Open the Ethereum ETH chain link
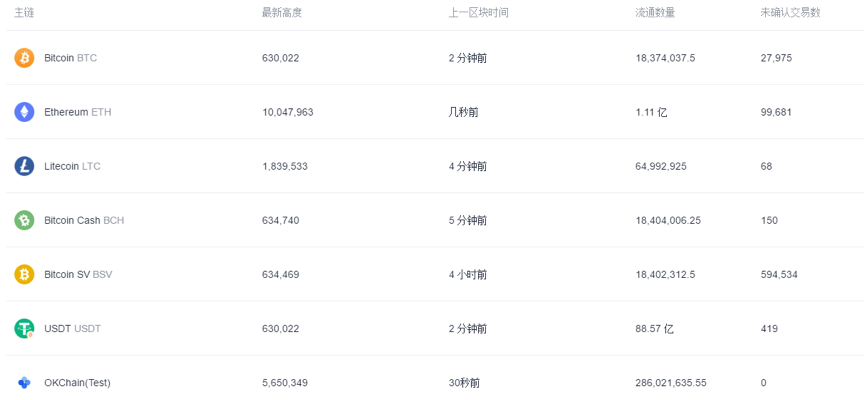The height and width of the screenshot is (400, 864). (x=77, y=112)
